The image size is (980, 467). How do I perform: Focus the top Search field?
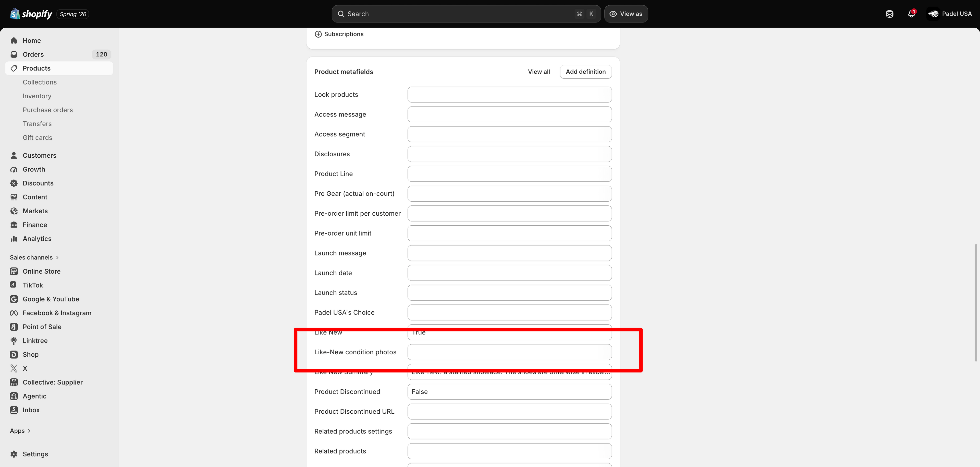pos(466,14)
